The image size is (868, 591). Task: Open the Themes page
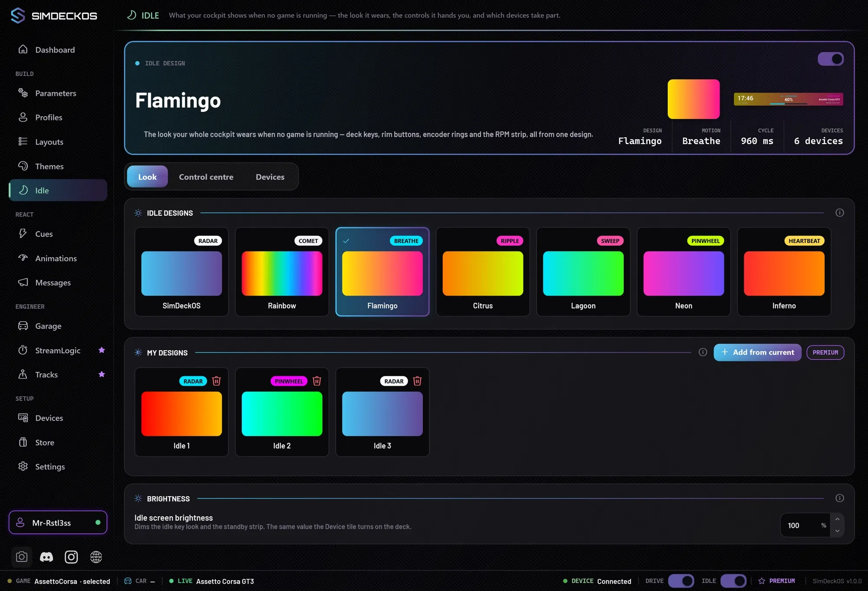[58, 166]
